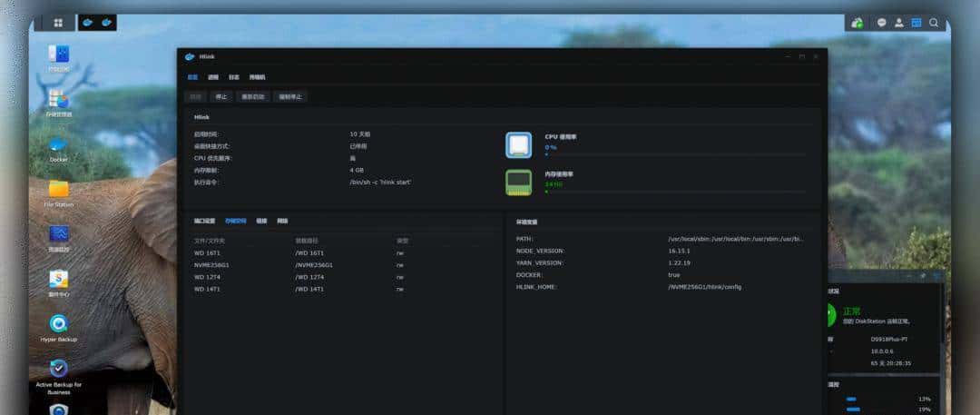Screen dimensions: 980x415
Task: Select the NVME256G1 volume row
Action: tap(213, 265)
